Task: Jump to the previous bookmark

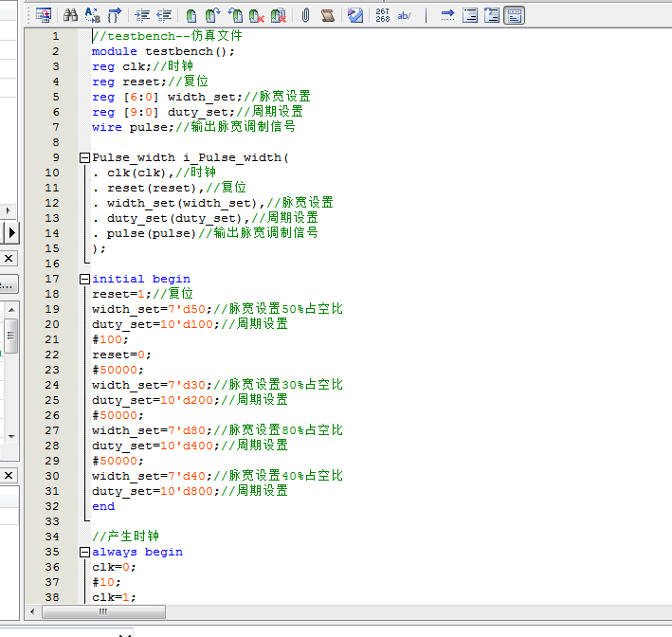Action: 235,16
